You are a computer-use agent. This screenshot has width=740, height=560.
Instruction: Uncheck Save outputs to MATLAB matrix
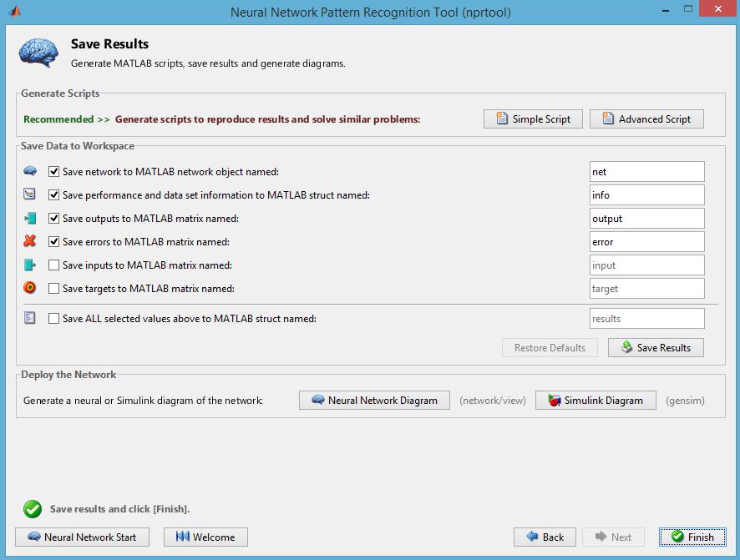[53, 219]
